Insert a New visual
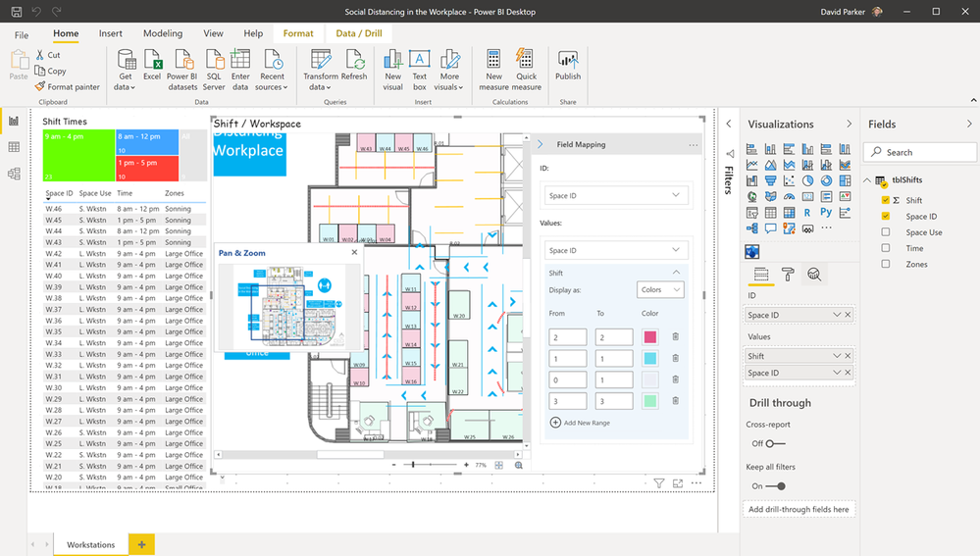Image resolution: width=980 pixels, height=556 pixels. point(392,70)
